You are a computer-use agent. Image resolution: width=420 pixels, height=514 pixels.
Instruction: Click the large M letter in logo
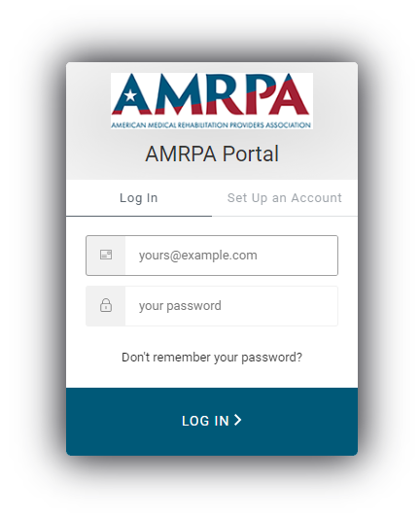pos(180,94)
